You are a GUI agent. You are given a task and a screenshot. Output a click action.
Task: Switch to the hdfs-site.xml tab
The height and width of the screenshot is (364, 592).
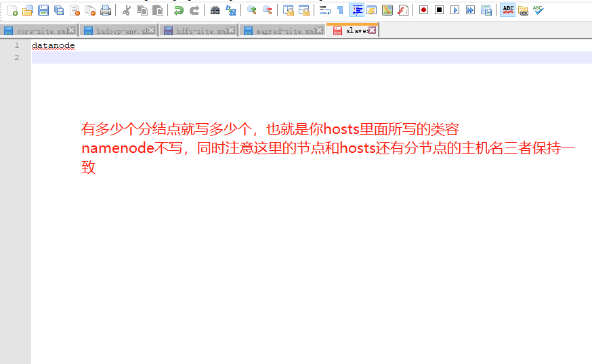tap(198, 31)
